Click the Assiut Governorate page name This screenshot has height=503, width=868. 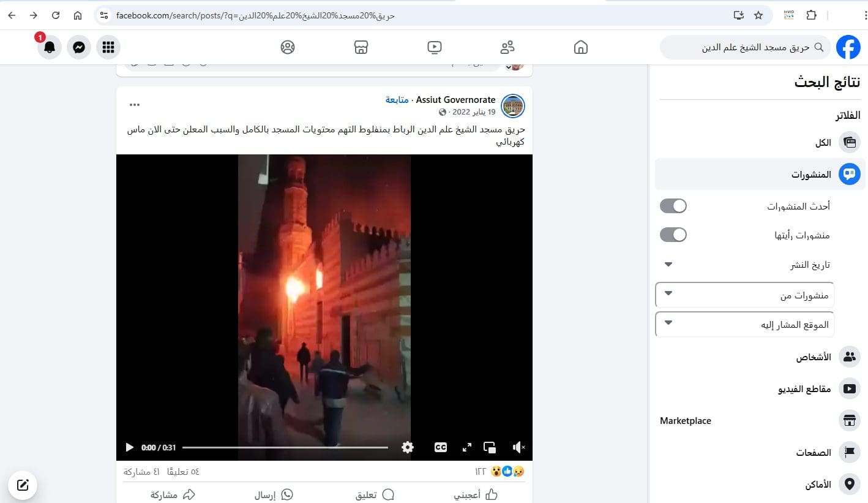[455, 100]
